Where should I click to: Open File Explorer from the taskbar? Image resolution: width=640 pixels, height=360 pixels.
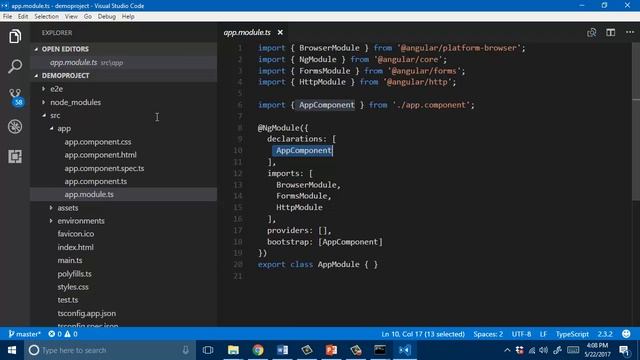coord(233,350)
